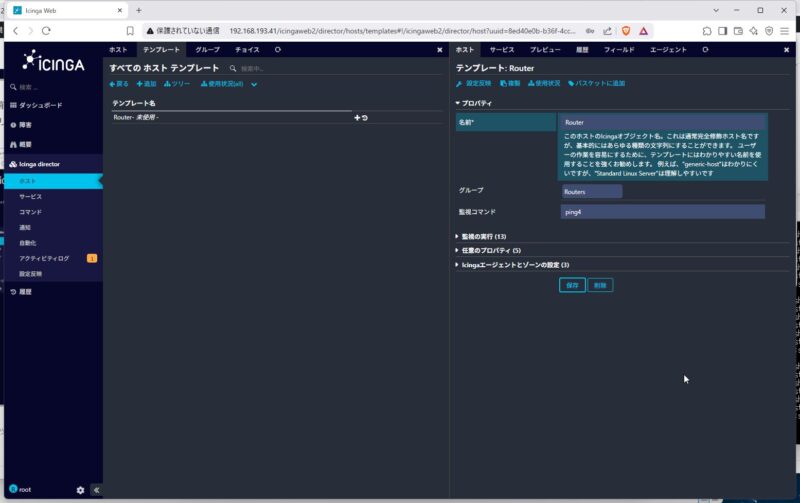Click the Routers group field

592,192
